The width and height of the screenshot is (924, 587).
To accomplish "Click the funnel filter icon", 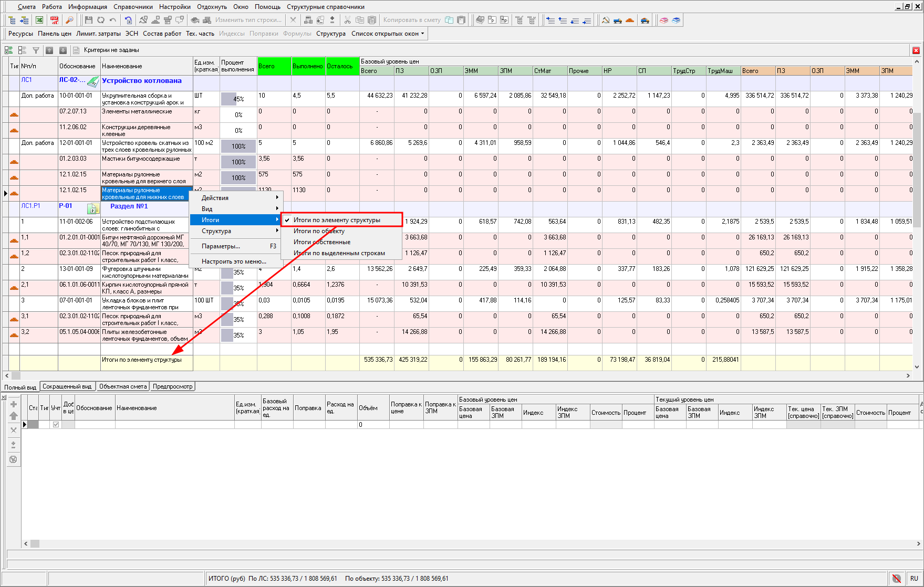I will click(x=36, y=50).
